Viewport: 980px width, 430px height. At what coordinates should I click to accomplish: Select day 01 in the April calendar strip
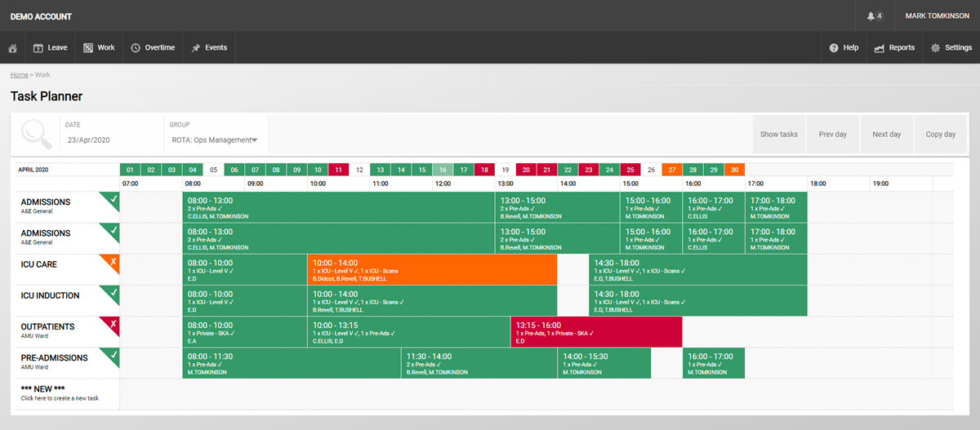tap(130, 170)
